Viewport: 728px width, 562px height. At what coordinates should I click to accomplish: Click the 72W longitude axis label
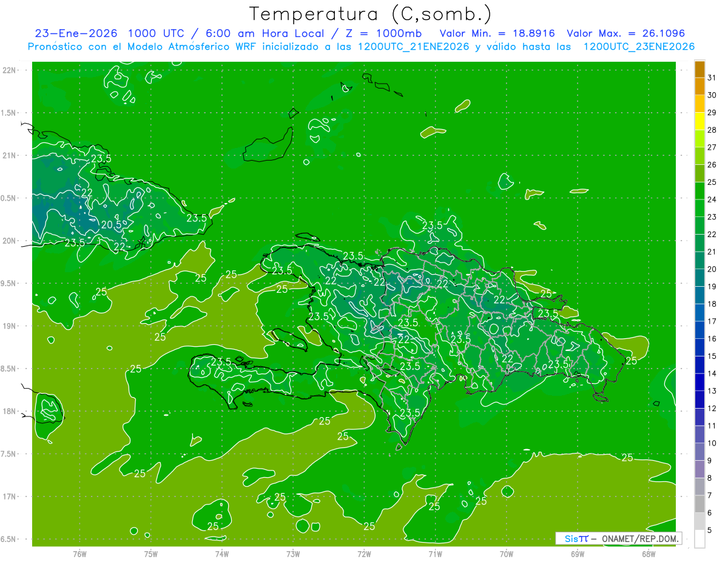pyautogui.click(x=364, y=554)
